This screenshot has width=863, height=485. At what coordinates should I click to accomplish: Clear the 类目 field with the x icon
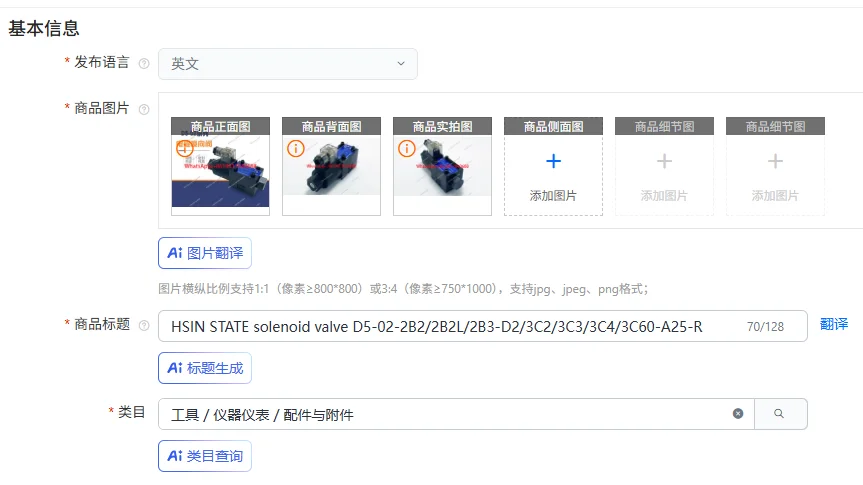738,413
